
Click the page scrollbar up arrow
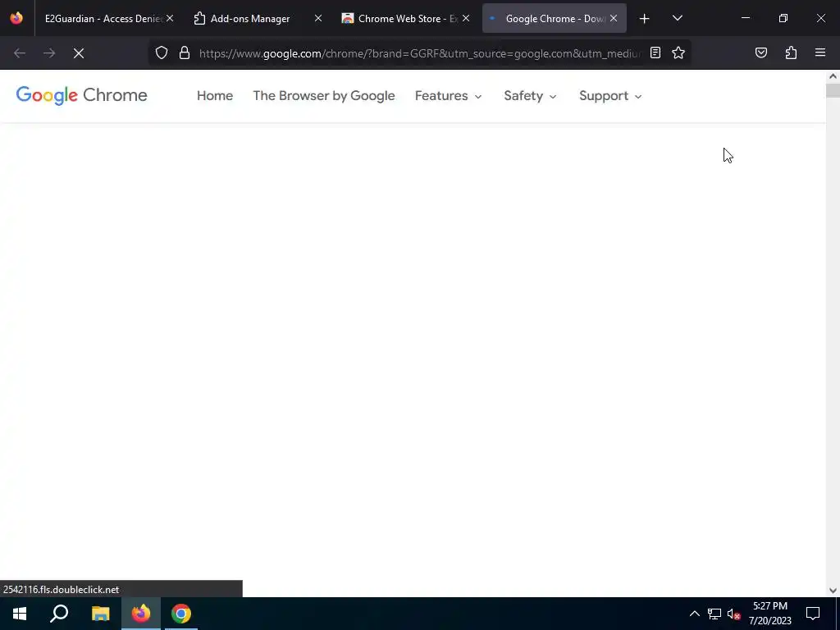[x=833, y=76]
